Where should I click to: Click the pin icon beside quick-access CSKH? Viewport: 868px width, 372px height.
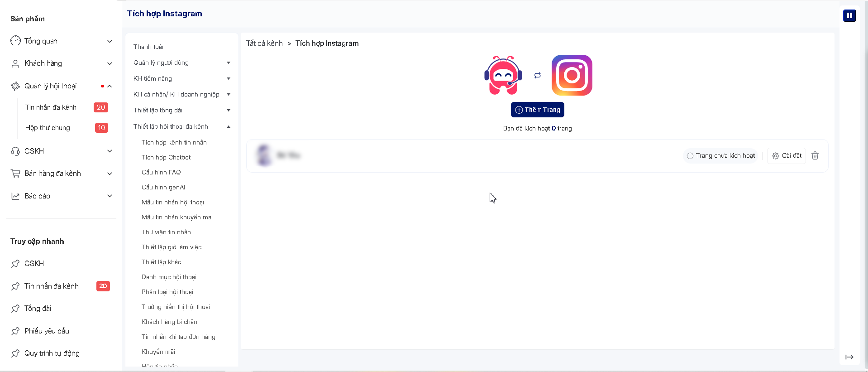coord(15,264)
